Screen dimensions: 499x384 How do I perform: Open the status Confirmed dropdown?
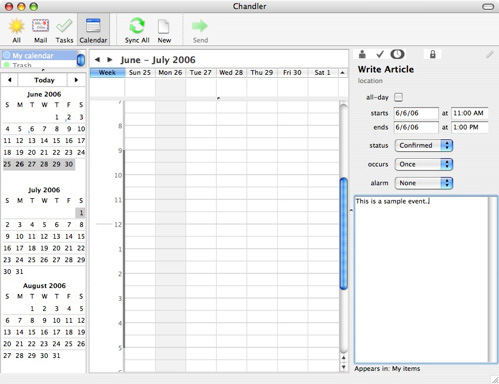[424, 145]
